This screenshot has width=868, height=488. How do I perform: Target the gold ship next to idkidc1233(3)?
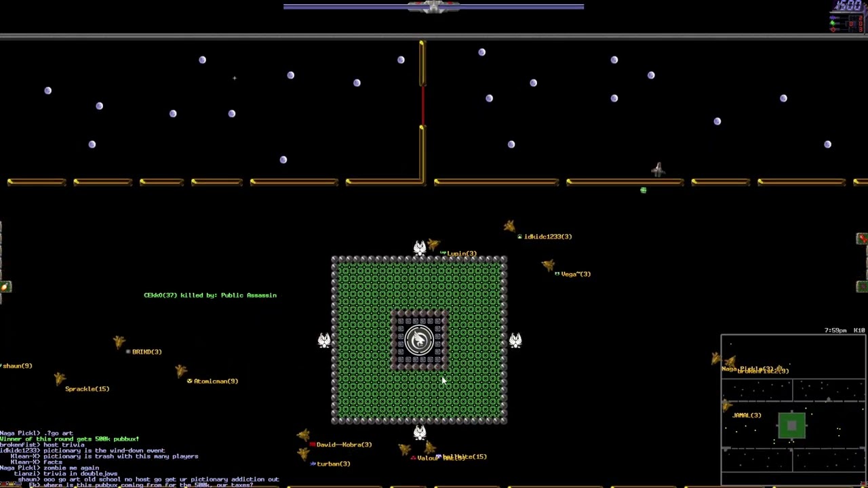pyautogui.click(x=509, y=226)
